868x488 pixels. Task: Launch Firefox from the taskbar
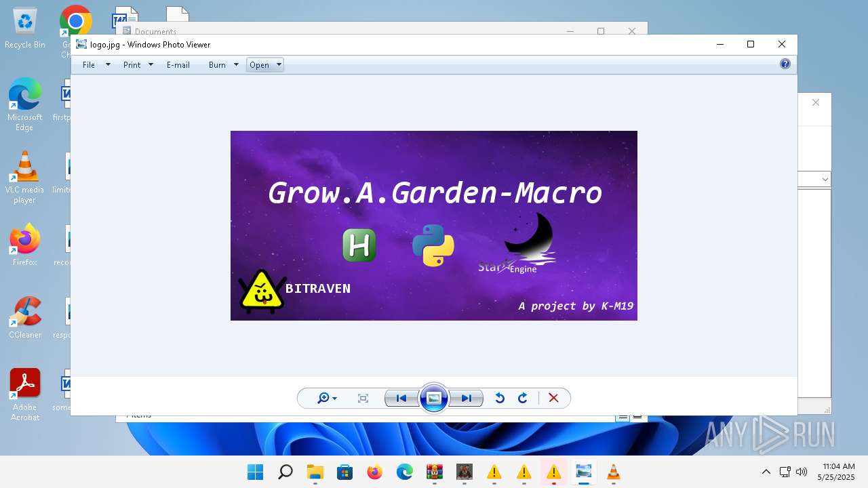click(x=375, y=472)
